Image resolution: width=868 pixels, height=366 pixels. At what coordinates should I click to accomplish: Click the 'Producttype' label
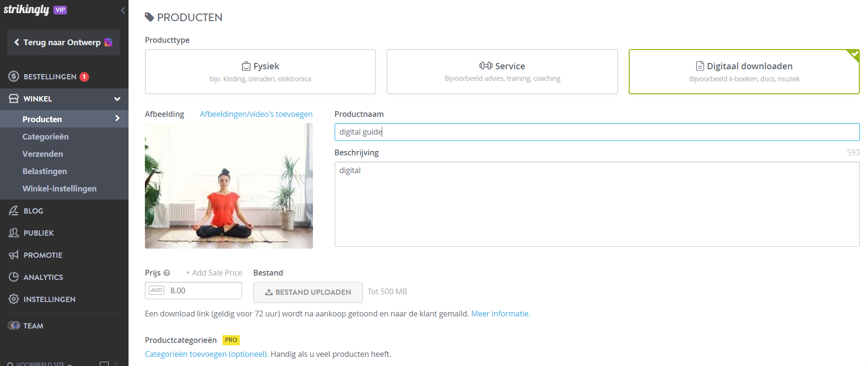[x=167, y=40]
